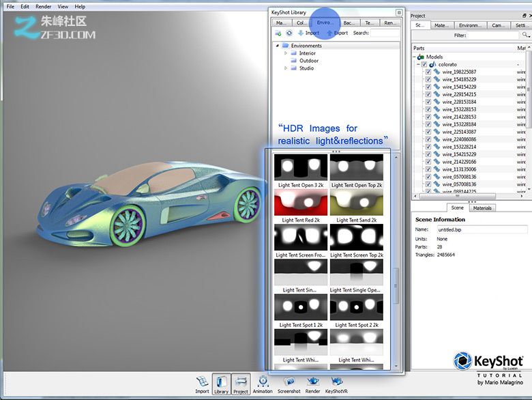Image resolution: width=532 pixels, height=400 pixels.
Task: Click the refresh icon in KeyShot Library
Action: [289, 33]
